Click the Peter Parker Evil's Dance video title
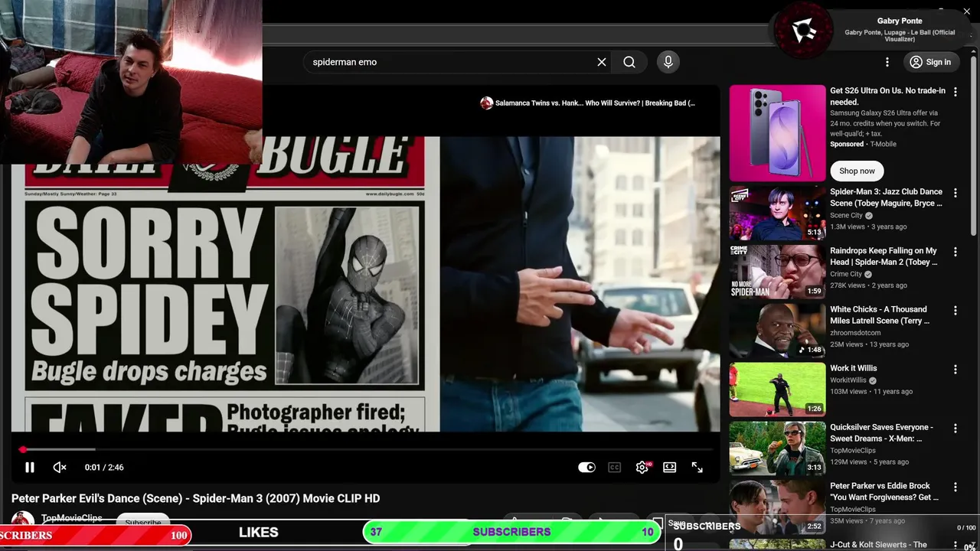 (195, 498)
